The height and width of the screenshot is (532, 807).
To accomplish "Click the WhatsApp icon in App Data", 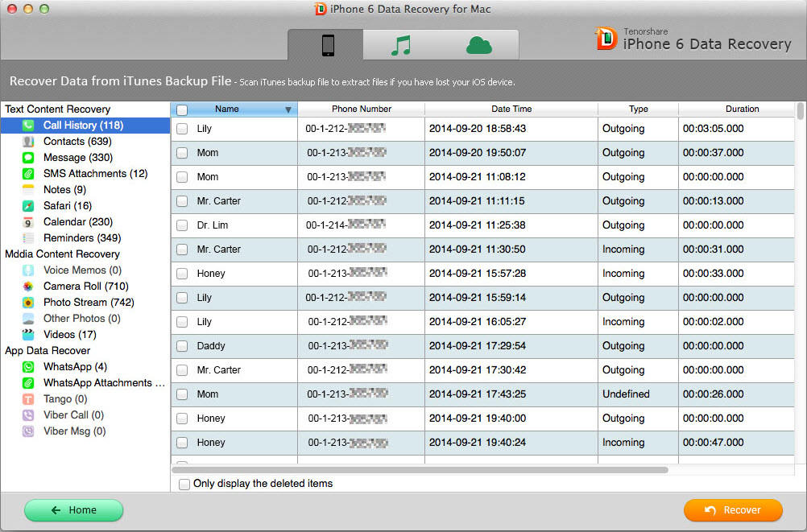I will 28,367.
